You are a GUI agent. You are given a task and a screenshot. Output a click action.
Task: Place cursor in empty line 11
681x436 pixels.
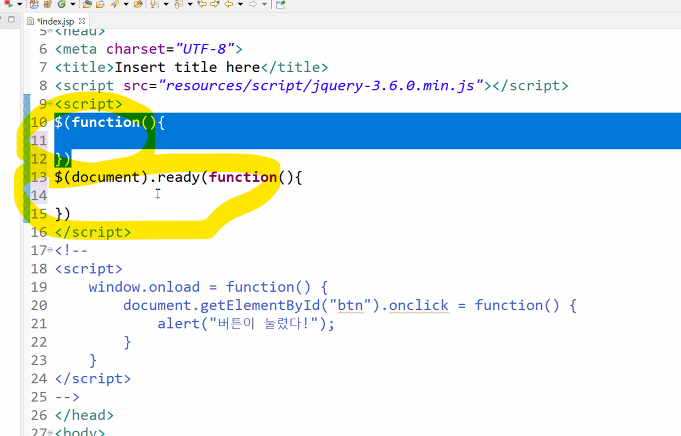click(365, 140)
